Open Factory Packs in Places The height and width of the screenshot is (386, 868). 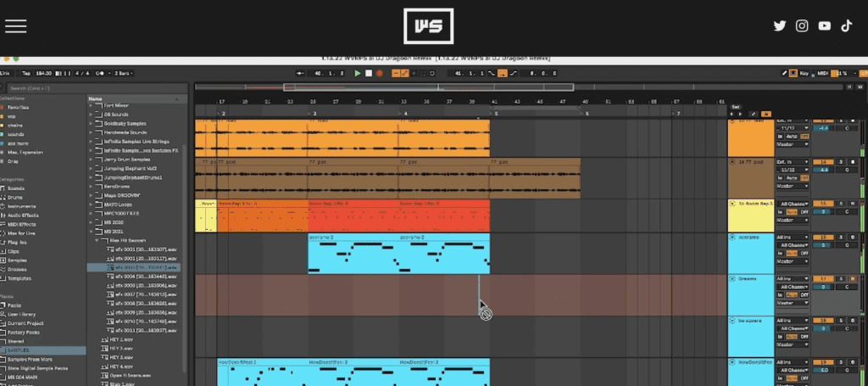coord(25,333)
